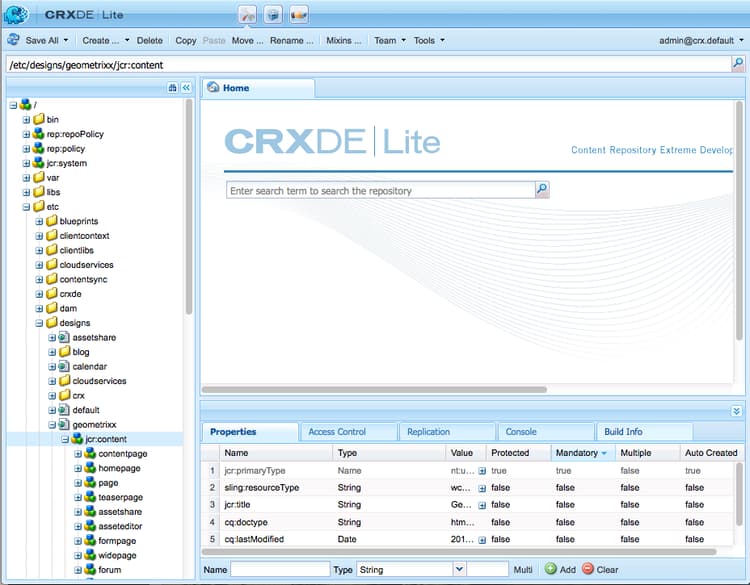The width and height of the screenshot is (750, 585).
Task: Switch to the Build Info tab
Action: coord(644,431)
